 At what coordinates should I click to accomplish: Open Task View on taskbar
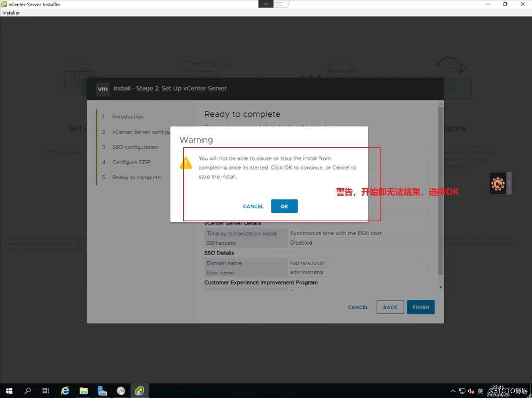46,391
